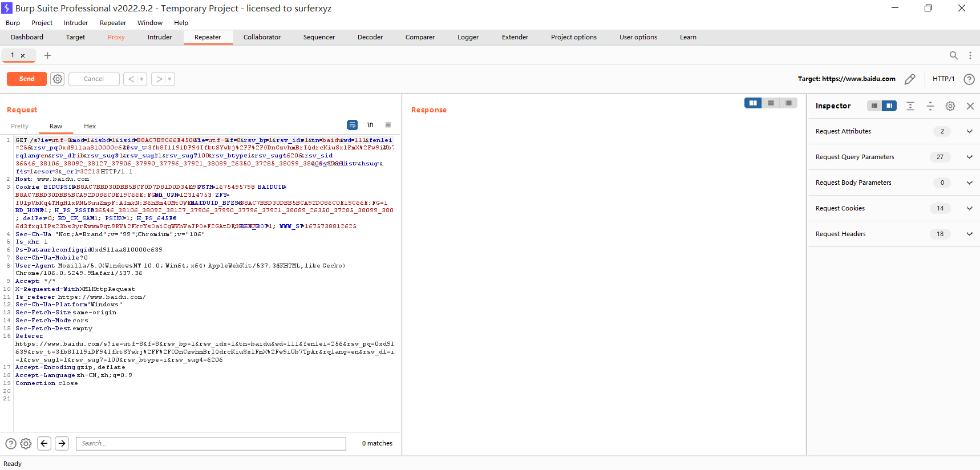Image resolution: width=980 pixels, height=470 pixels.
Task: Select the Hex request view tab
Action: pos(90,126)
